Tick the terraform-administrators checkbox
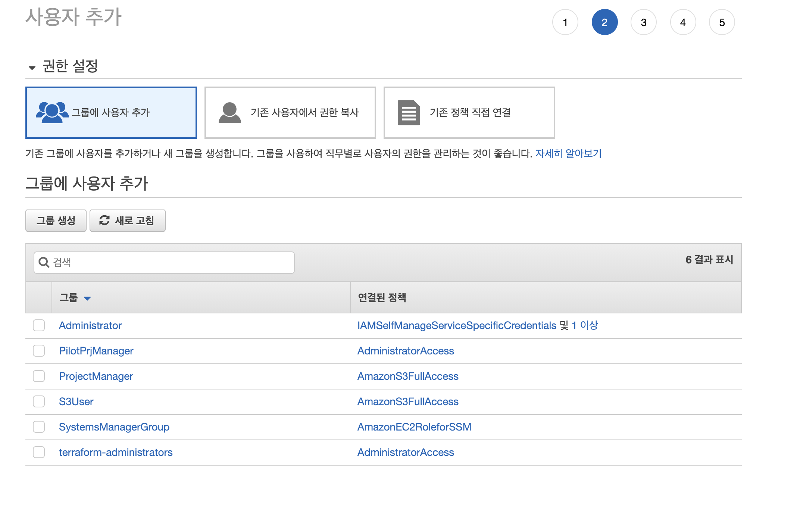The image size is (800, 532). click(39, 452)
